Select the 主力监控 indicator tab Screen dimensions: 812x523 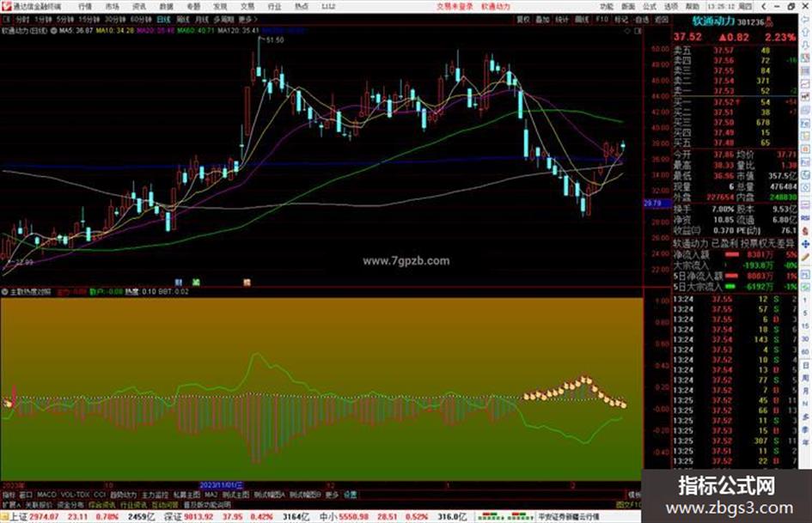pos(155,495)
